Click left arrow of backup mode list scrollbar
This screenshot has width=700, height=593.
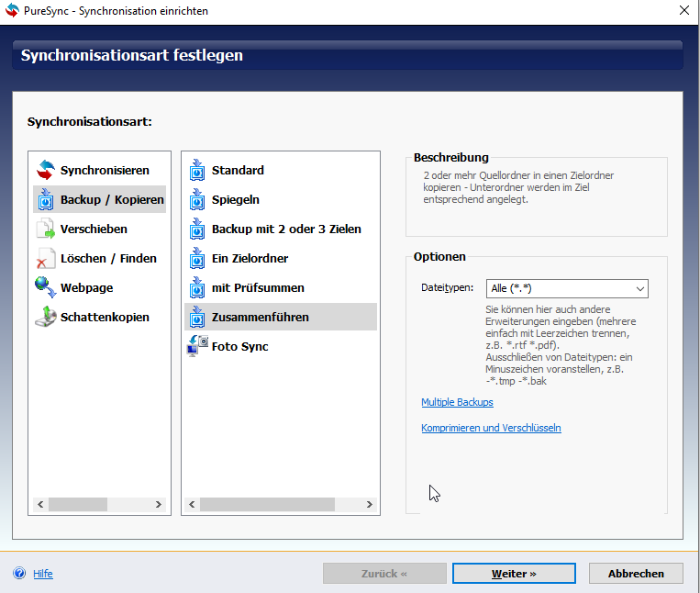192,504
